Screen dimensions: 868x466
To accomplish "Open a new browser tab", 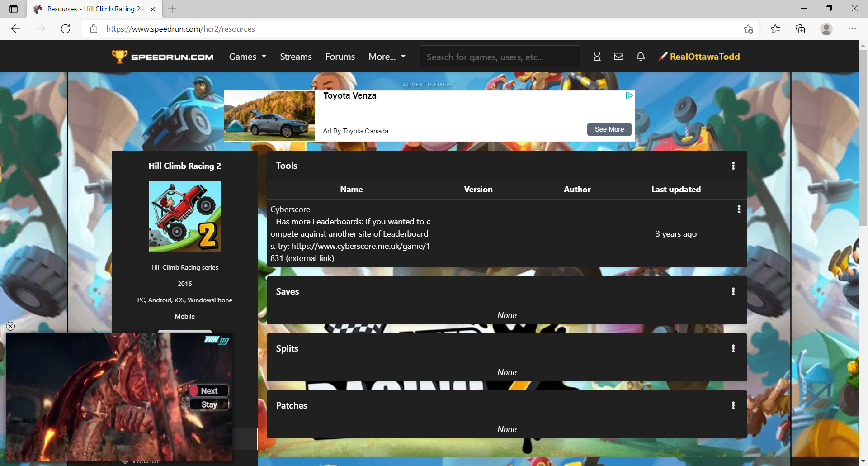I will click(172, 9).
